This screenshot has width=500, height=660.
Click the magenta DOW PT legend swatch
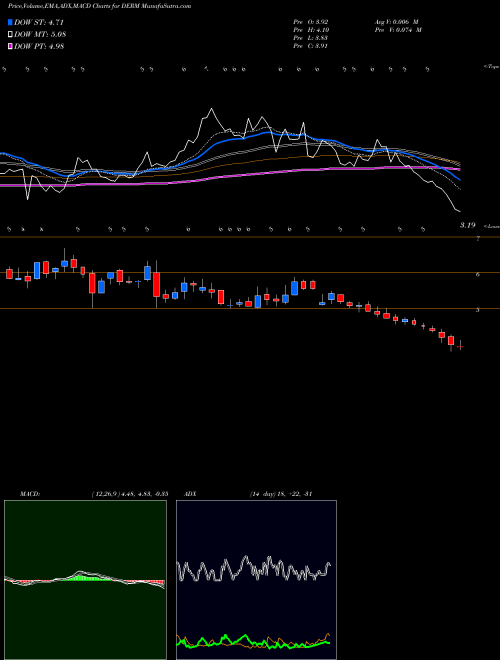(x=10, y=46)
